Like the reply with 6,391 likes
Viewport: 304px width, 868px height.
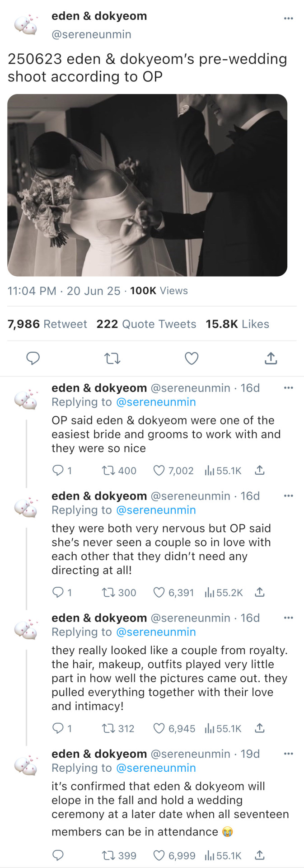(159, 592)
